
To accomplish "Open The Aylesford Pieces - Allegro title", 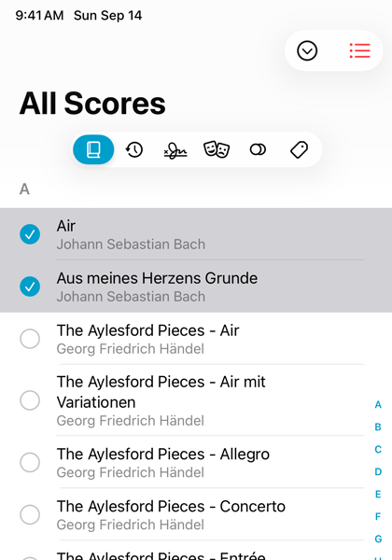I will pyautogui.click(x=163, y=455).
